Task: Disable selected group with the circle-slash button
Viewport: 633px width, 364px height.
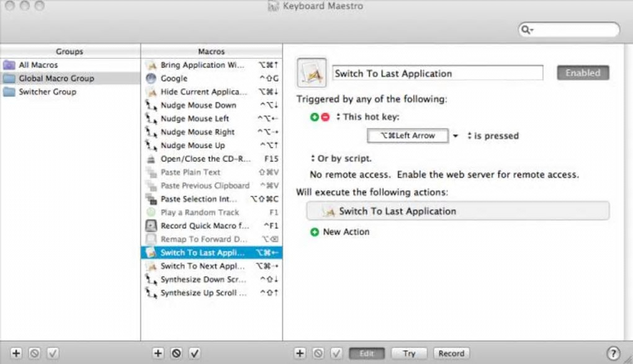Action: (x=35, y=353)
